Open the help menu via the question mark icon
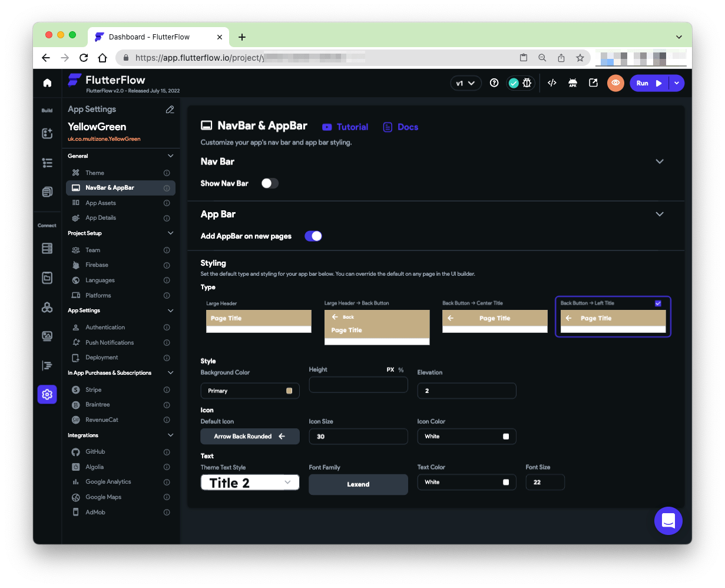Viewport: 725px width, 588px height. (x=494, y=83)
